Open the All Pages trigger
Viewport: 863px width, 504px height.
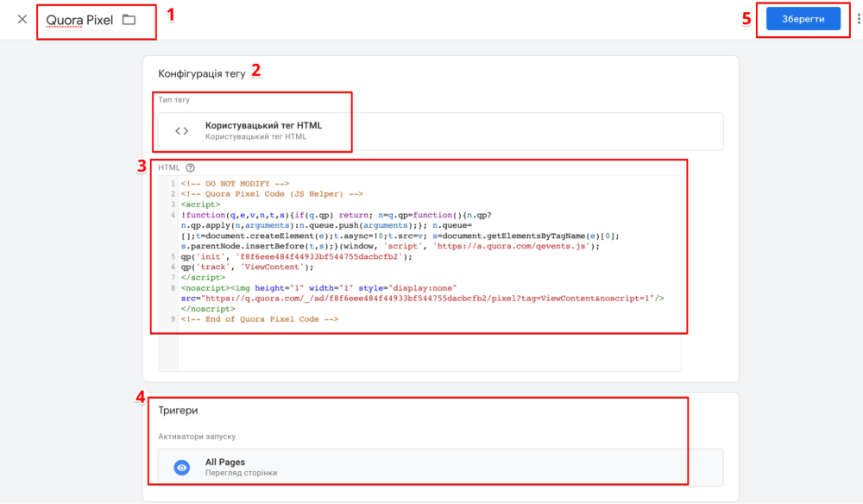[440, 467]
